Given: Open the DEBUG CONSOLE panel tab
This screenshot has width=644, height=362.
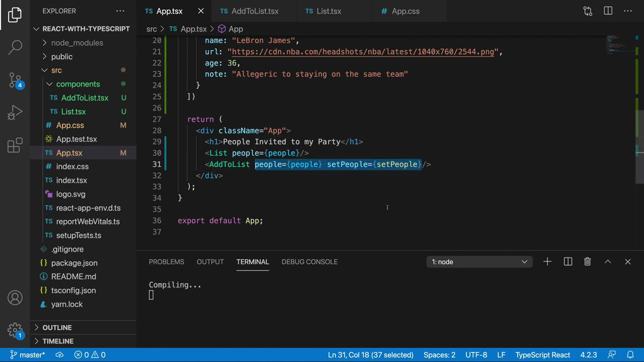Looking at the screenshot, I should (309, 261).
